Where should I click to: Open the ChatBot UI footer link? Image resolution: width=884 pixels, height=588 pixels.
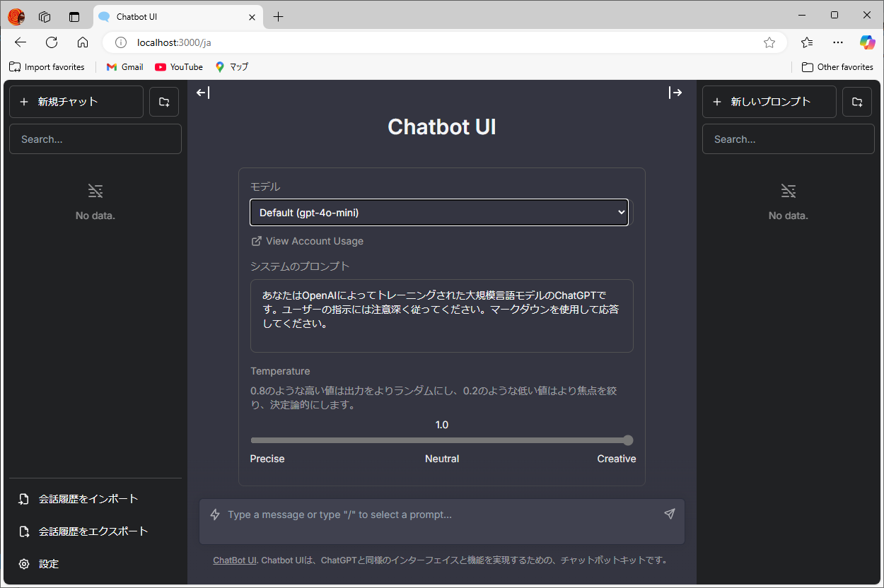point(235,560)
